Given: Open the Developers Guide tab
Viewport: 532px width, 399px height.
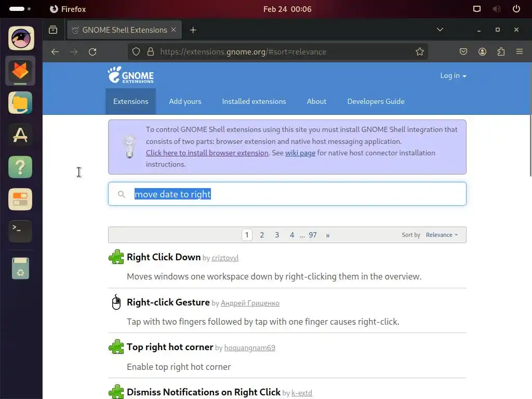Looking at the screenshot, I should (376, 101).
